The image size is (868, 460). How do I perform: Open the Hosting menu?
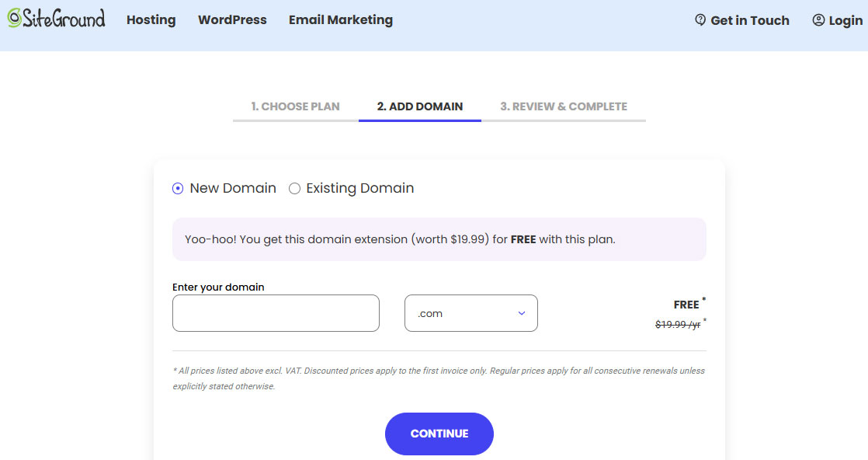[151, 20]
